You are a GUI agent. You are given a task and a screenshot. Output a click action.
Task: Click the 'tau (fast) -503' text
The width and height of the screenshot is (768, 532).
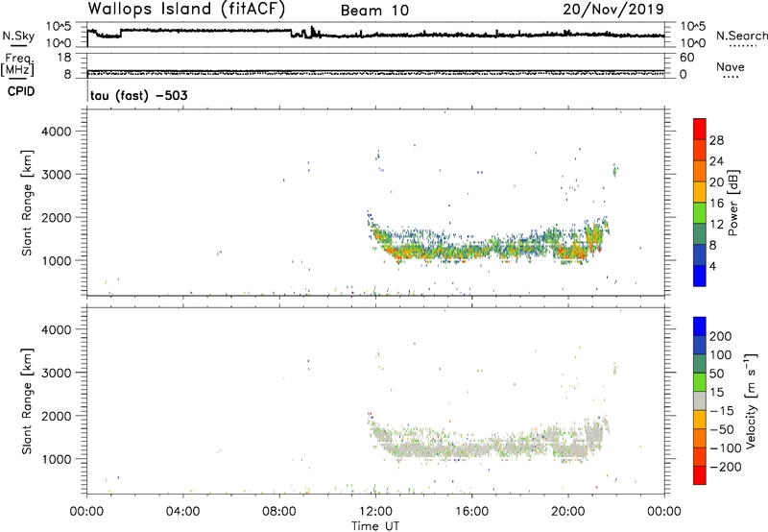(139, 95)
